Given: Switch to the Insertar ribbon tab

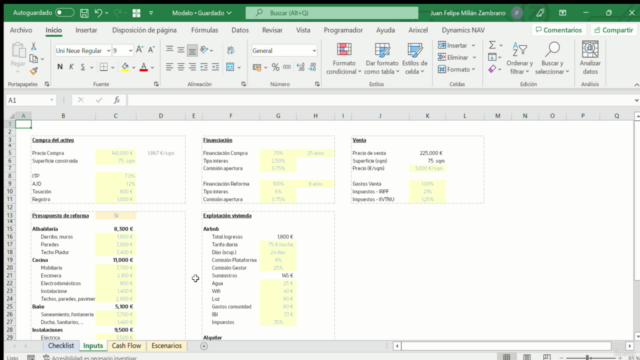Looking at the screenshot, I should tap(86, 30).
